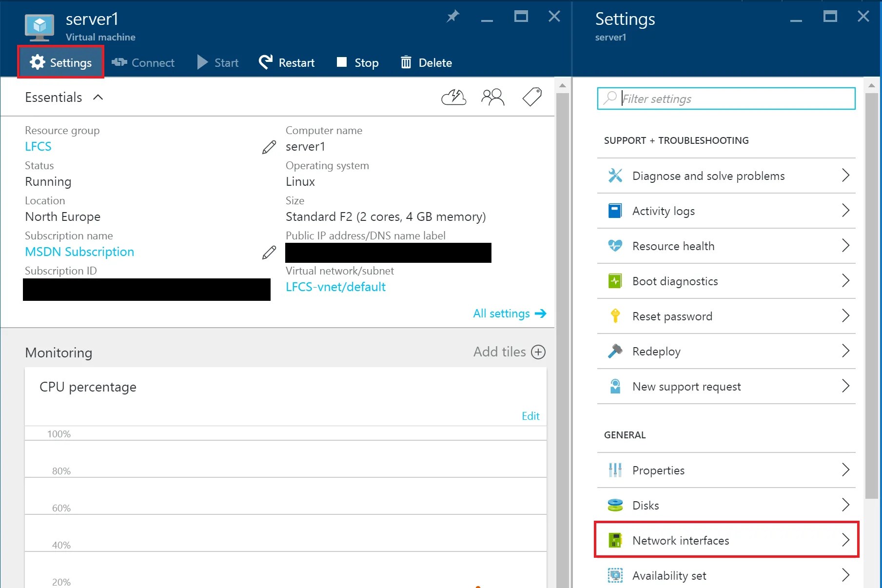Edit the CPU percentage chart
Image resolution: width=882 pixels, height=588 pixels.
530,416
